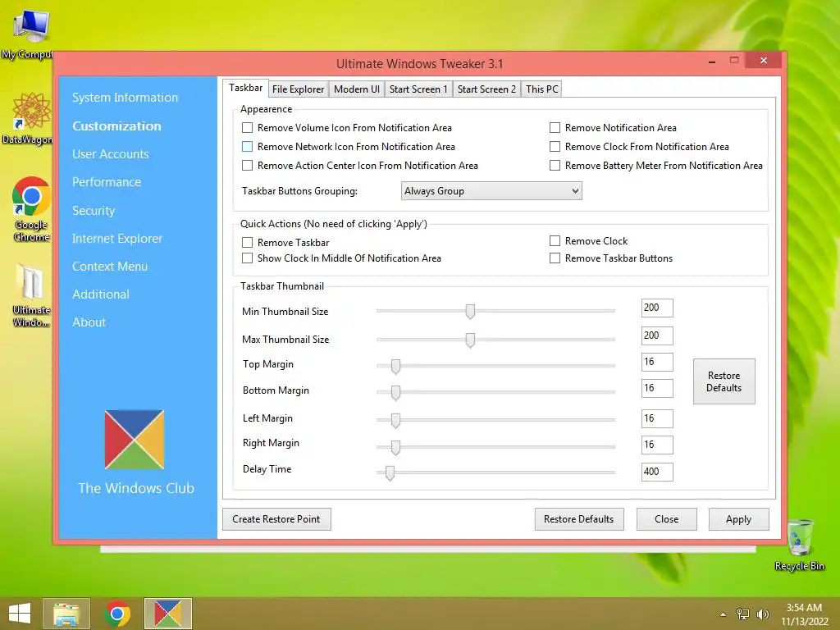840x630 pixels.
Task: Click The Windows Club link text
Action: tap(136, 488)
